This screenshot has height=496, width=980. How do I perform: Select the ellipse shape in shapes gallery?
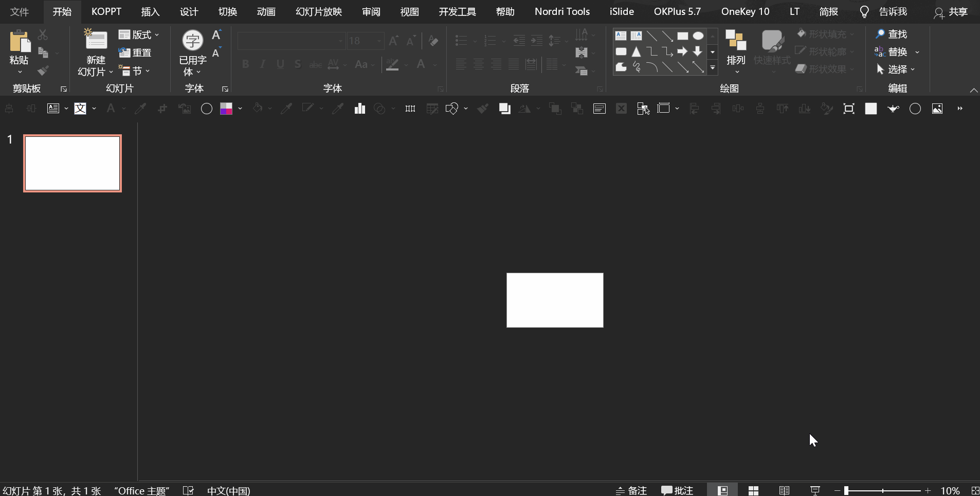coord(698,36)
